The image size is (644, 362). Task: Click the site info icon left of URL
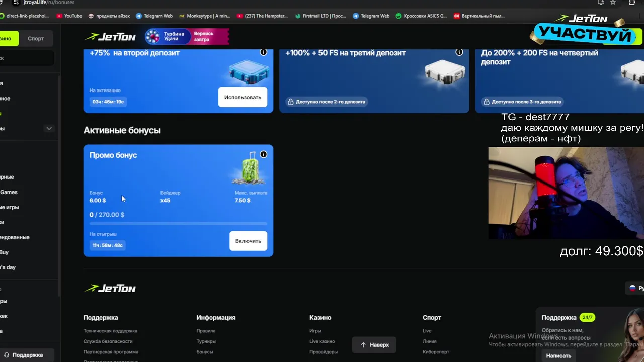[x=16, y=3]
